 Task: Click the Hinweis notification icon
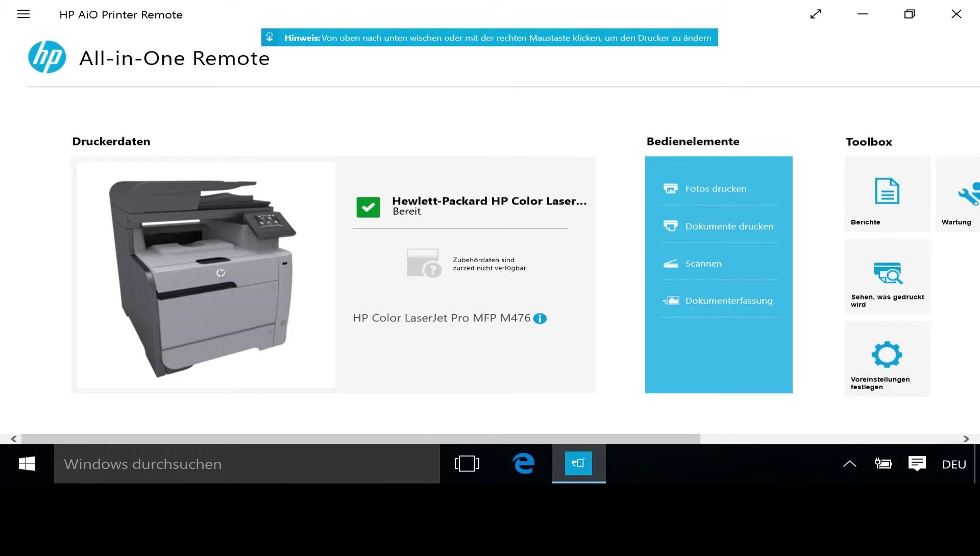(x=269, y=37)
